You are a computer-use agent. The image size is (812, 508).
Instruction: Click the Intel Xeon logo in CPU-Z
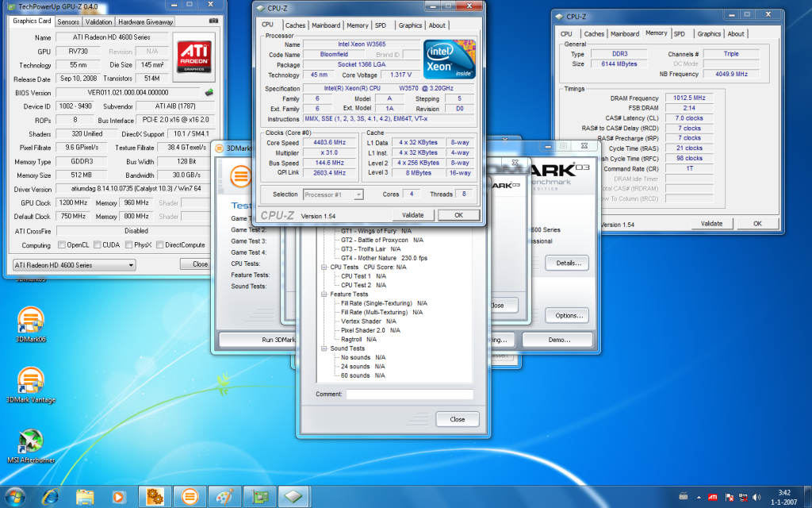point(449,59)
